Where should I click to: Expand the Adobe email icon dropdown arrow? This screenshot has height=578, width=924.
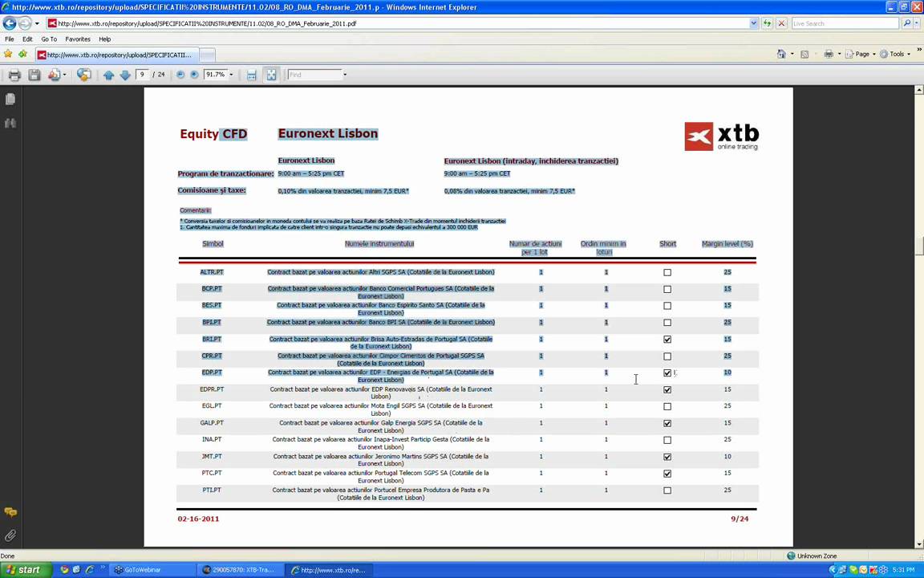[64, 75]
